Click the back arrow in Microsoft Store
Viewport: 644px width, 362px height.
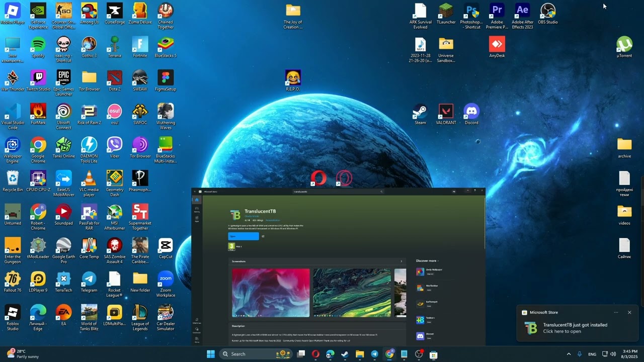click(x=195, y=192)
